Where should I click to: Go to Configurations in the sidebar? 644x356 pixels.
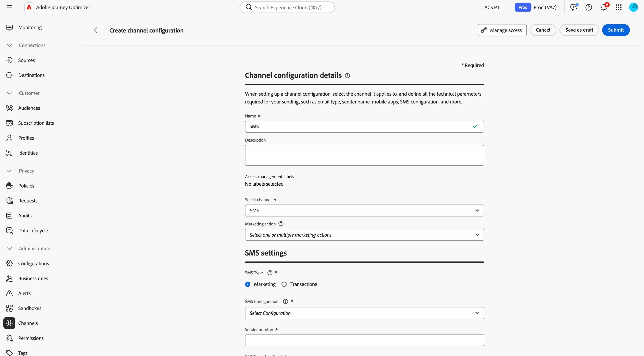(x=33, y=263)
